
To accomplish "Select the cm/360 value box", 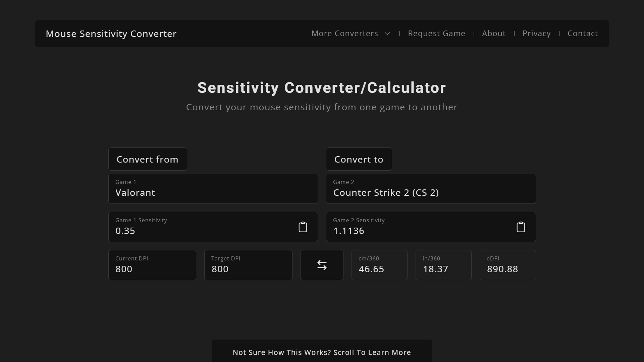I will click(x=379, y=265).
